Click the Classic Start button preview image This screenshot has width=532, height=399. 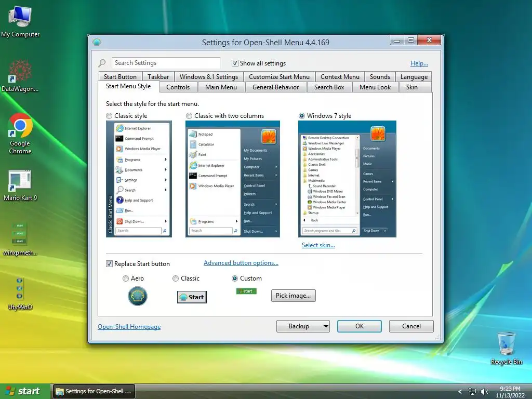point(192,297)
